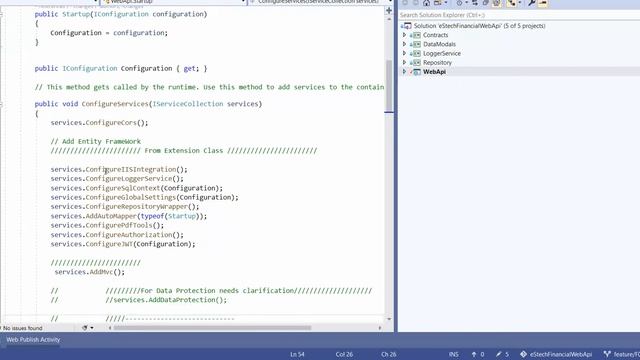Click the unpushed commits up-arrow icon
This screenshot has height=360, width=640.
474,354
